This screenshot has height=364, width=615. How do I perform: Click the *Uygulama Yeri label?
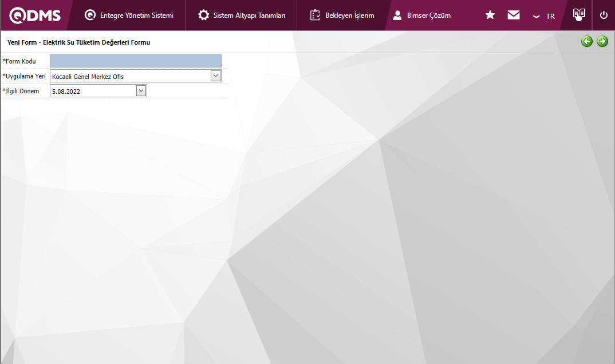tap(24, 76)
